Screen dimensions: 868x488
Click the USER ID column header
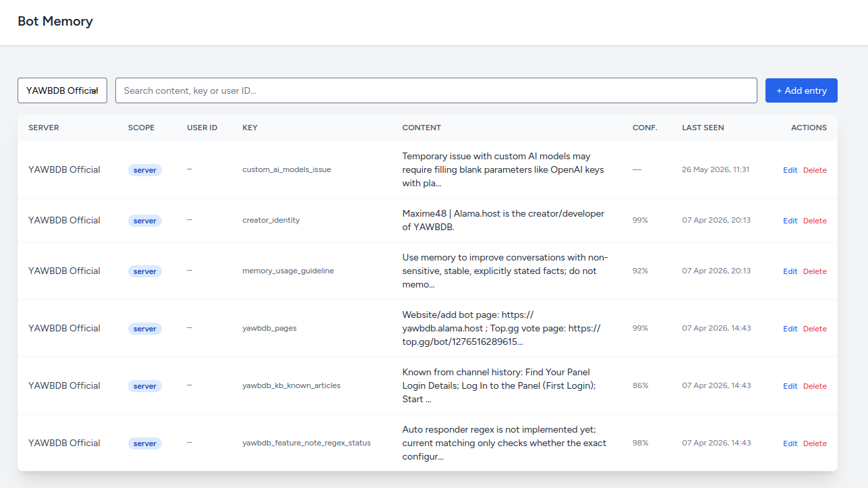tap(202, 128)
